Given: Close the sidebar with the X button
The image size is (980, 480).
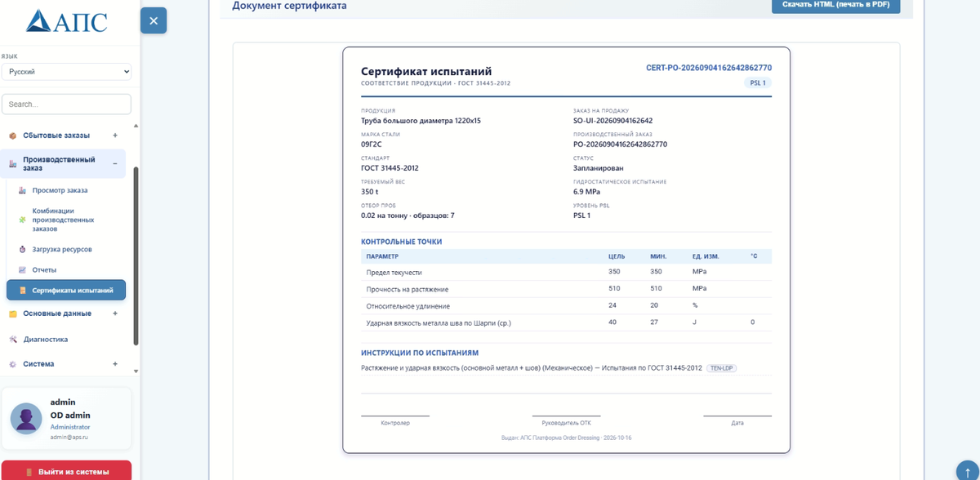Looking at the screenshot, I should [x=154, y=21].
